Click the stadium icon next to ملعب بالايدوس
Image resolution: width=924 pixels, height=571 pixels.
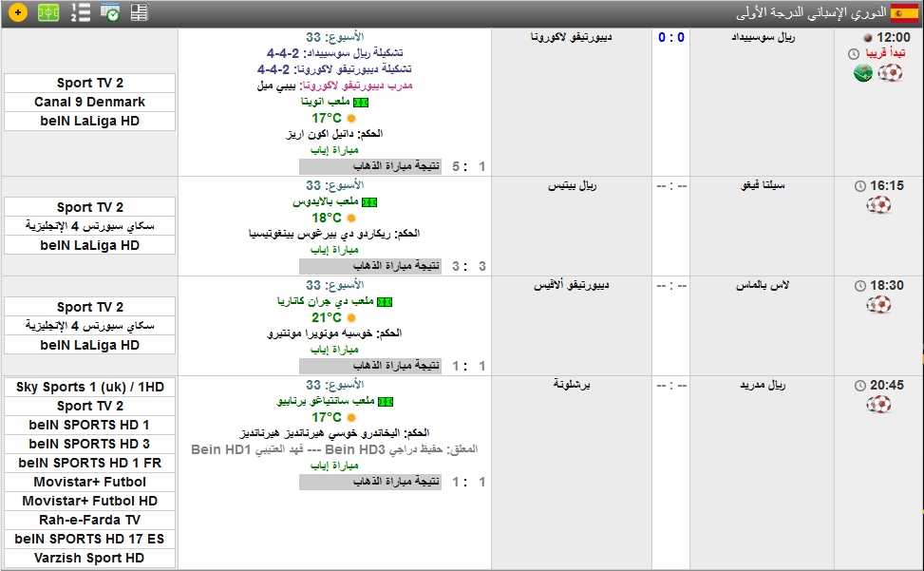(x=369, y=202)
